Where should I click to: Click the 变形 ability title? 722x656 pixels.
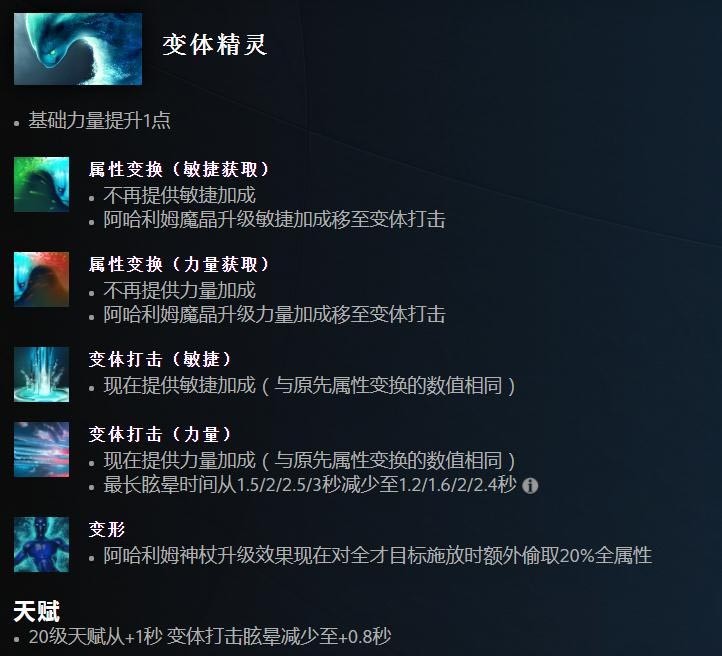tap(107, 529)
